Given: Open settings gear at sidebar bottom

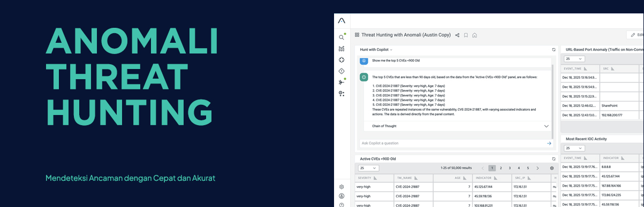Looking at the screenshot, I should click(x=342, y=187).
